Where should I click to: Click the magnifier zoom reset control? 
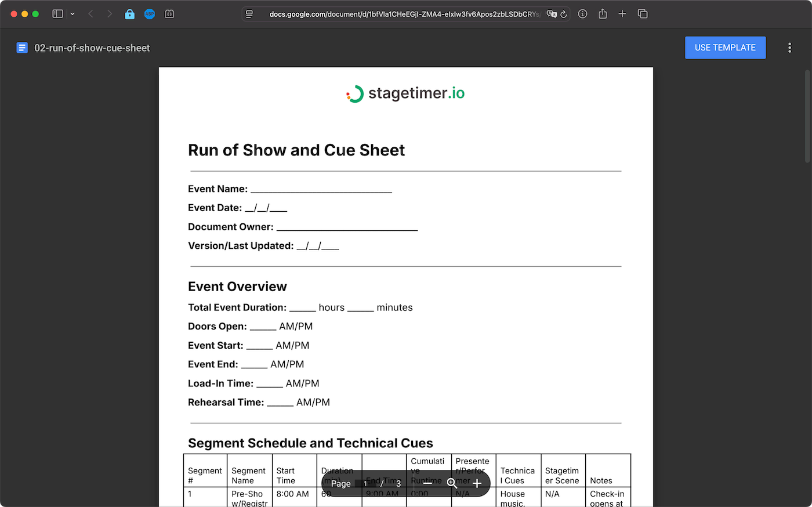(452, 483)
